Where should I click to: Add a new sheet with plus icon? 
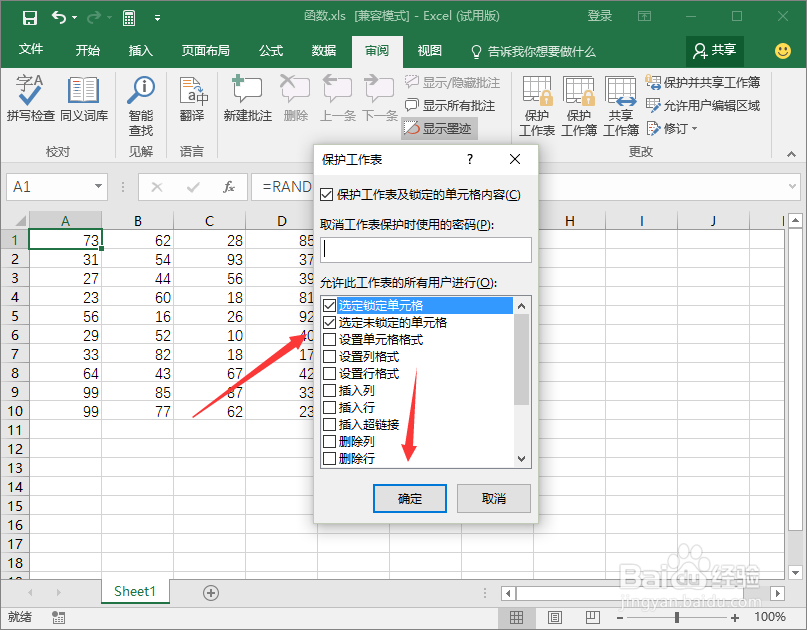tap(210, 593)
